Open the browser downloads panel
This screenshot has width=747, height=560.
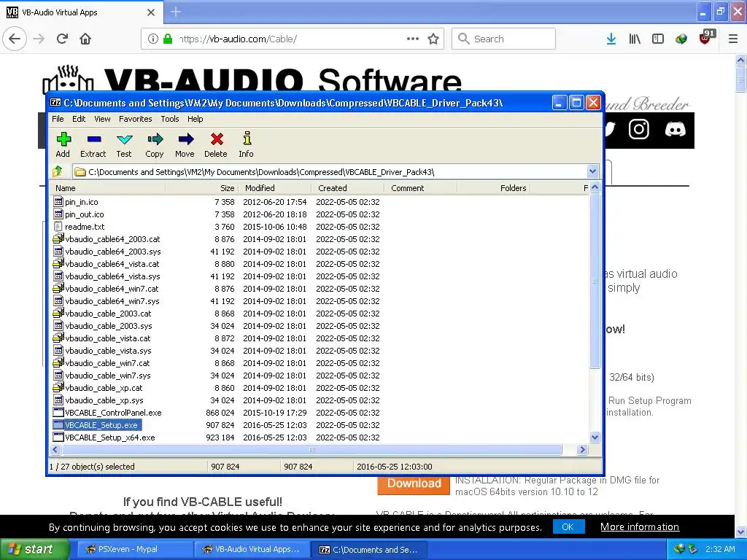(x=611, y=39)
